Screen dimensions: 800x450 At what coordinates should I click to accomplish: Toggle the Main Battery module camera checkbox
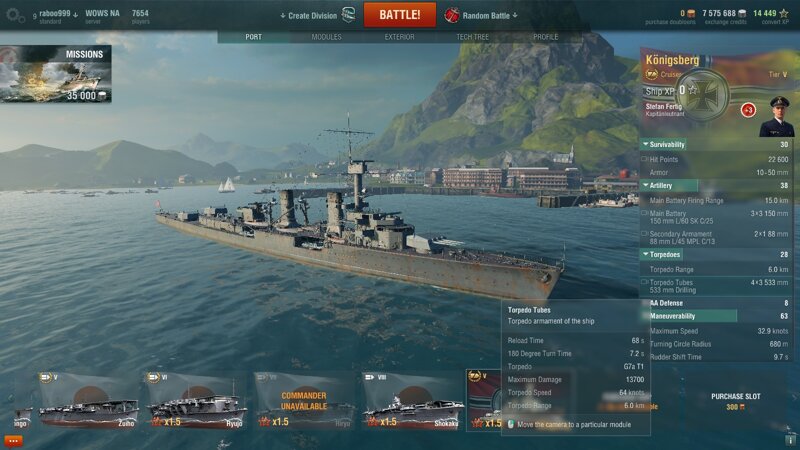(x=644, y=213)
